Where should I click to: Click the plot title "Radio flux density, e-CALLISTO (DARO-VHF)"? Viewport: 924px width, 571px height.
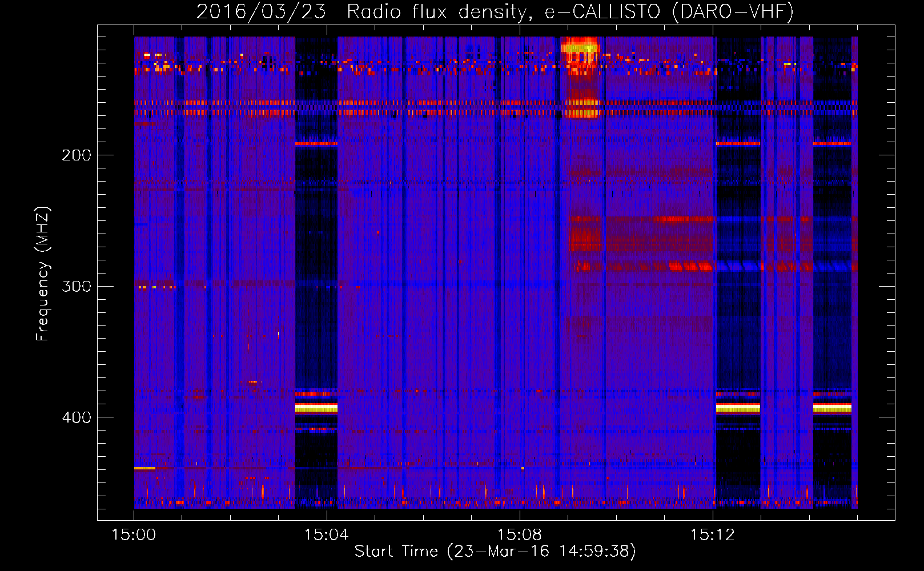click(570, 11)
